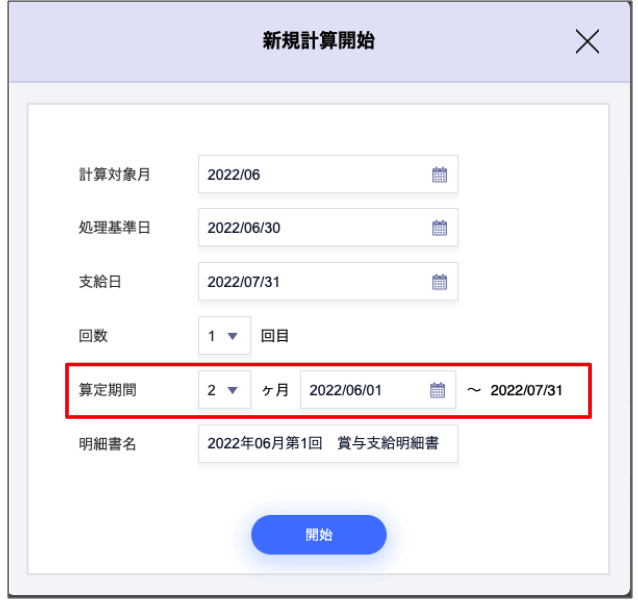Click the 算定期間 end date 2022/07/31
Screen dimensions: 638x602
tap(526, 390)
